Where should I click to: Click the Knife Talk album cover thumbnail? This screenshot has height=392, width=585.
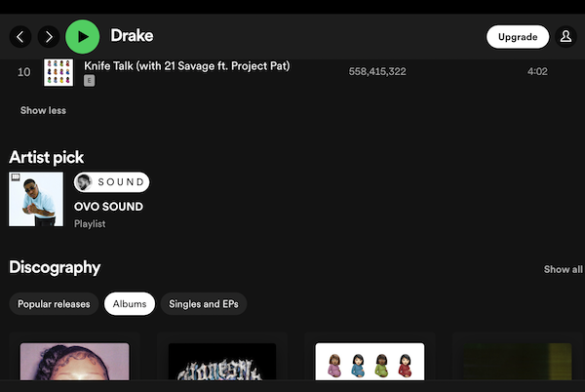pyautogui.click(x=58, y=71)
